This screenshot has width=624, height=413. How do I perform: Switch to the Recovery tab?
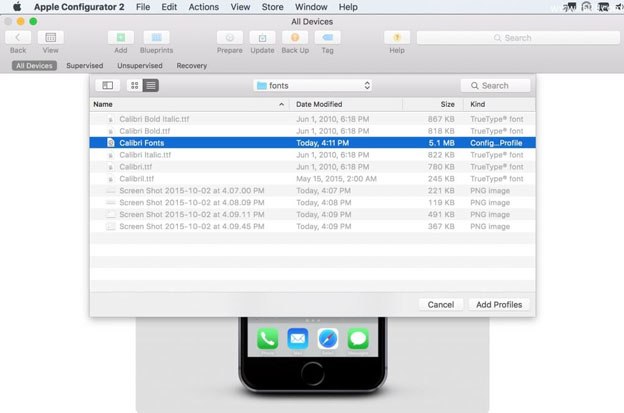point(192,66)
